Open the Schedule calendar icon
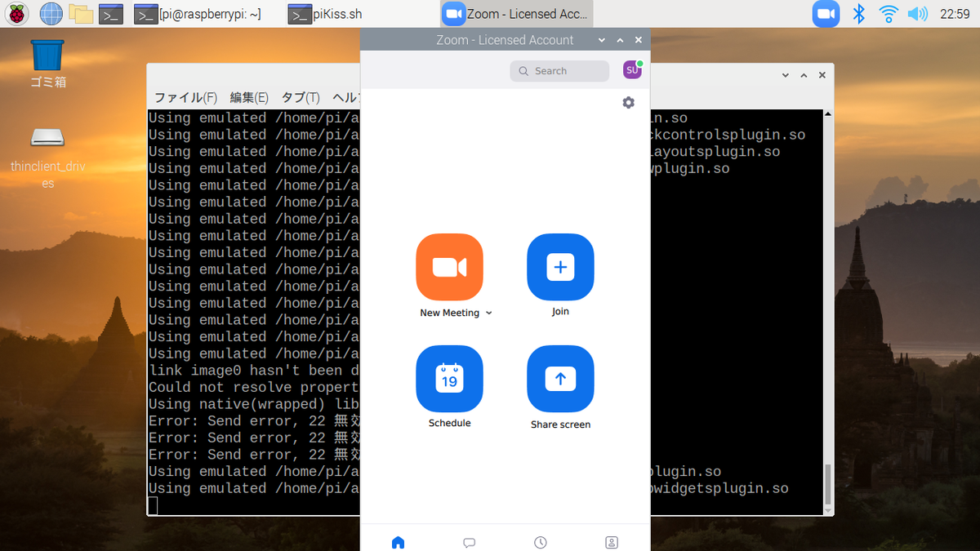Screen dimensions: 980x551 (449, 379)
